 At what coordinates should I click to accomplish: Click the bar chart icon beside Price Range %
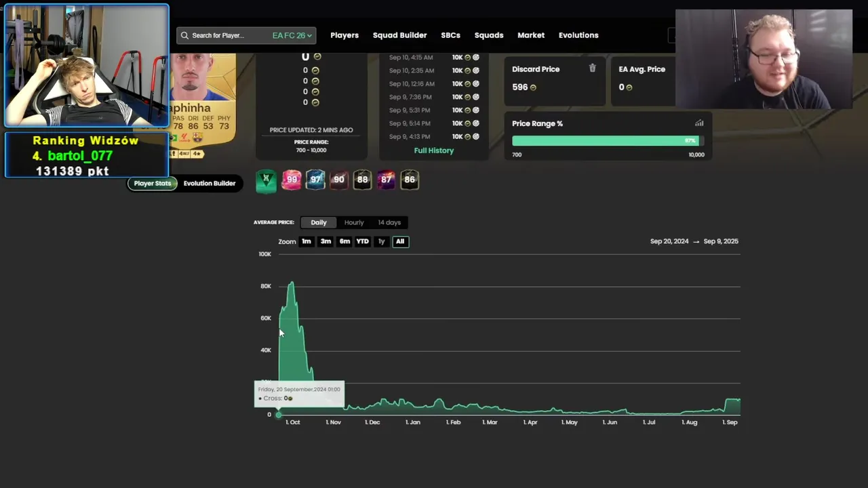(699, 123)
